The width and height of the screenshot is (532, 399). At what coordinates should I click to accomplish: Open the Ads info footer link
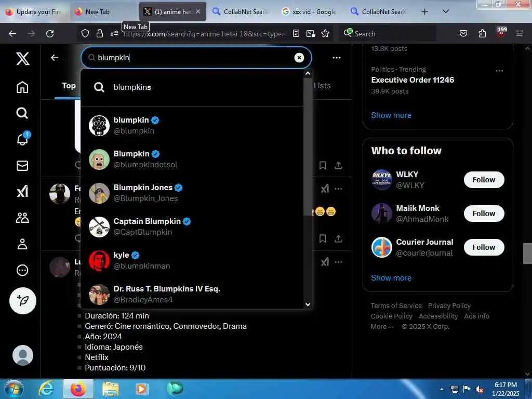(x=476, y=316)
